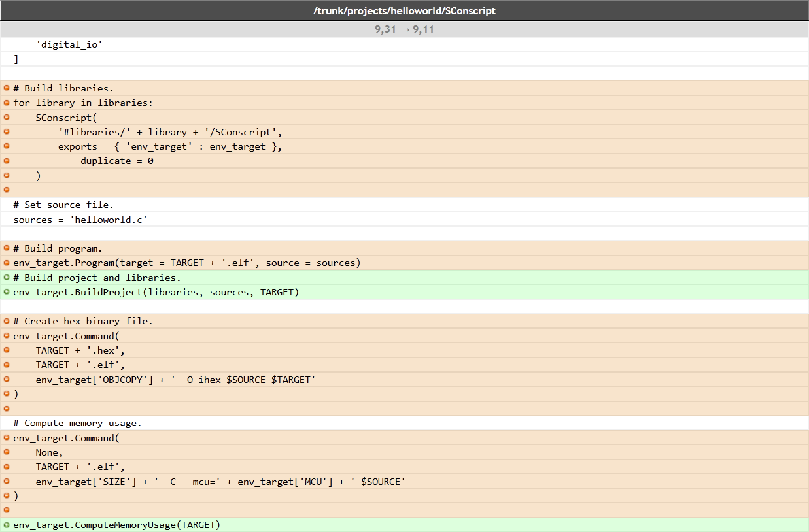Viewport: 809px width, 532px height.
Task: Click the added marker for the env_target.BuildProject line
Action: point(7,292)
